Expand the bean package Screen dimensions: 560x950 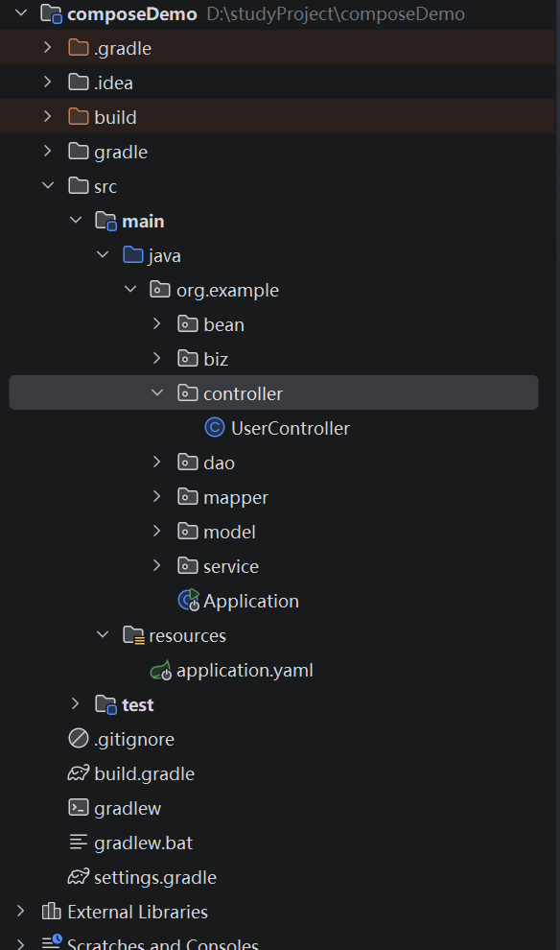point(157,324)
